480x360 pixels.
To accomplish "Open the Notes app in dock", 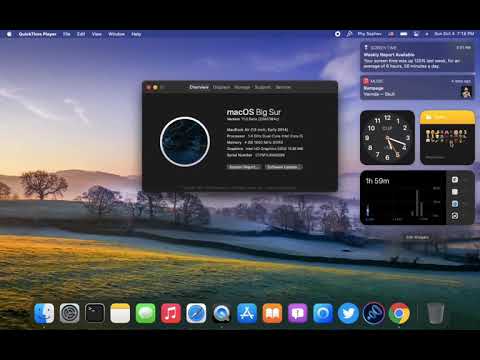I will pos(120,313).
